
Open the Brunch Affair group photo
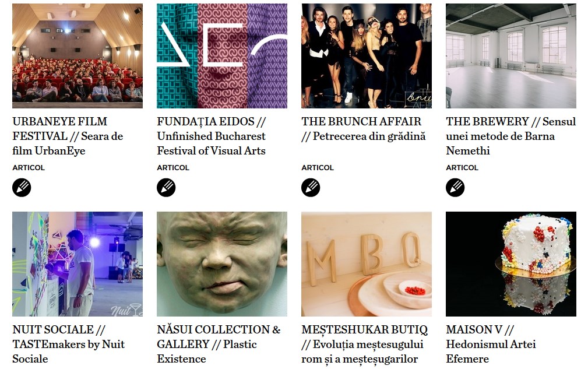click(x=367, y=56)
